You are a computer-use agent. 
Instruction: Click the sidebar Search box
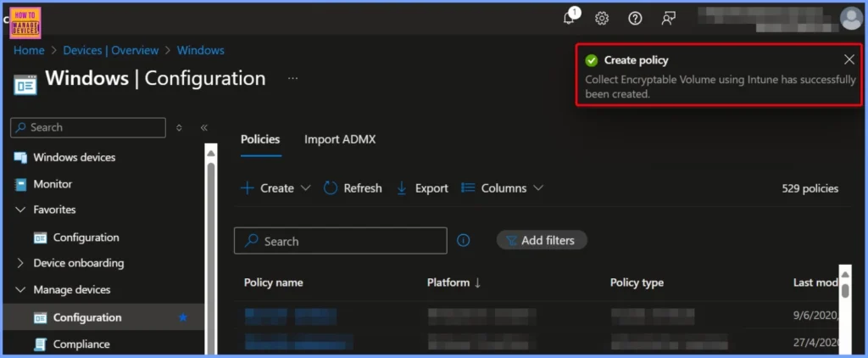(x=88, y=127)
